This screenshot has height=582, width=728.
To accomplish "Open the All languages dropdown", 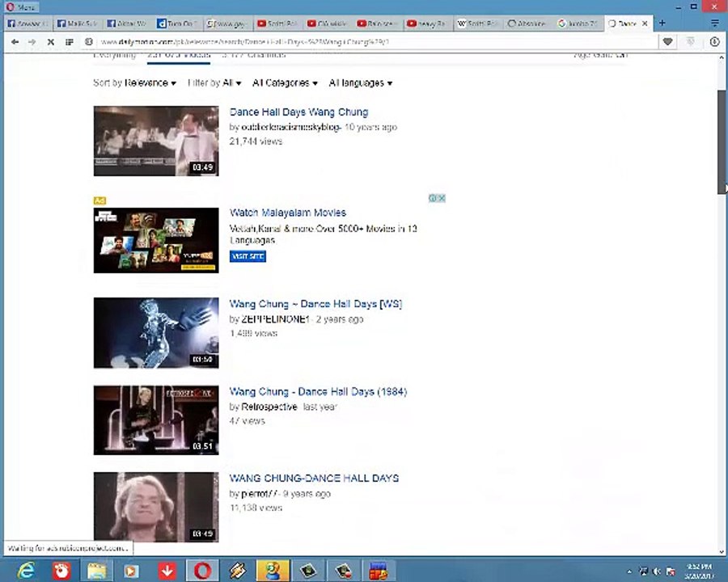I will [x=361, y=83].
